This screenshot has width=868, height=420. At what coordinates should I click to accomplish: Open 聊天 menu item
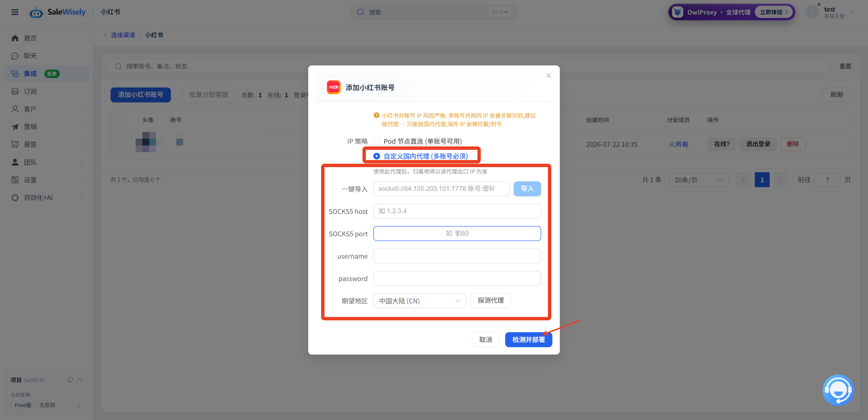pyautogui.click(x=46, y=56)
